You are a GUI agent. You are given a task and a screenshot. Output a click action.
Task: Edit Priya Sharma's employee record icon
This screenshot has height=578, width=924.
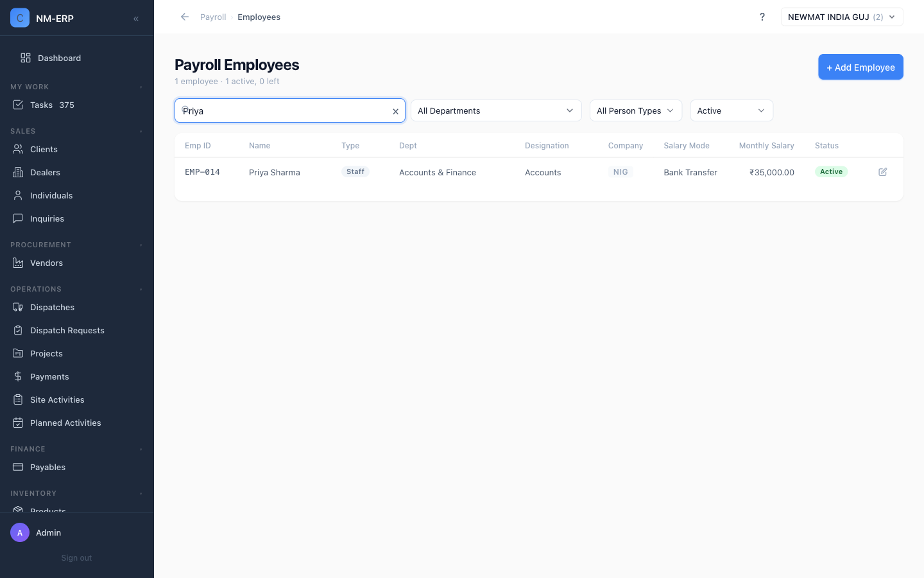coord(883,172)
